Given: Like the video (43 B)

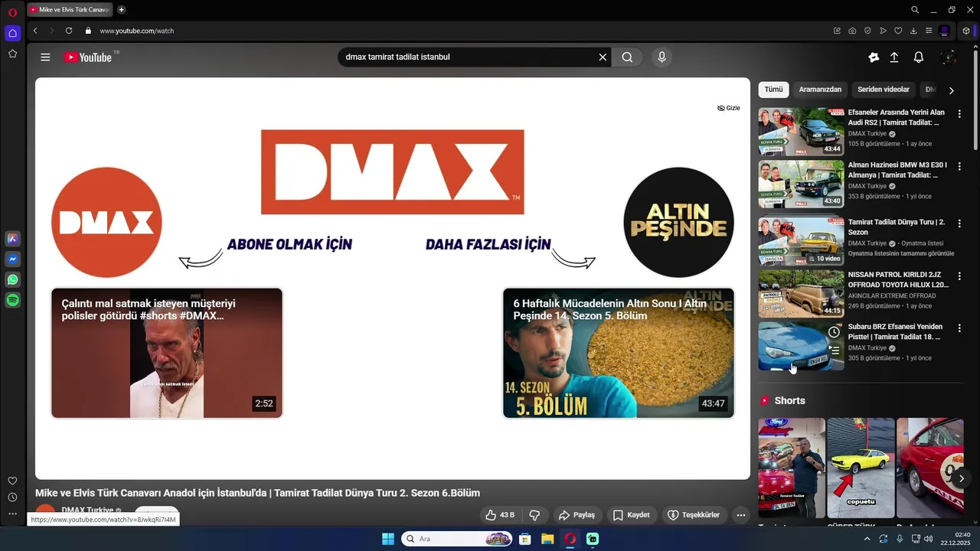Looking at the screenshot, I should point(500,515).
